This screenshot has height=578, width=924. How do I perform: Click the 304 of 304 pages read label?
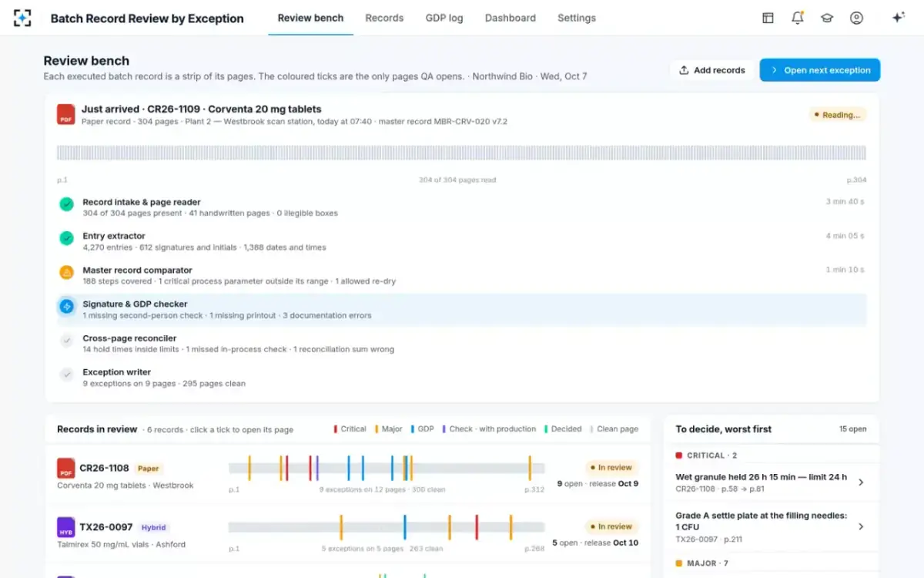(457, 180)
